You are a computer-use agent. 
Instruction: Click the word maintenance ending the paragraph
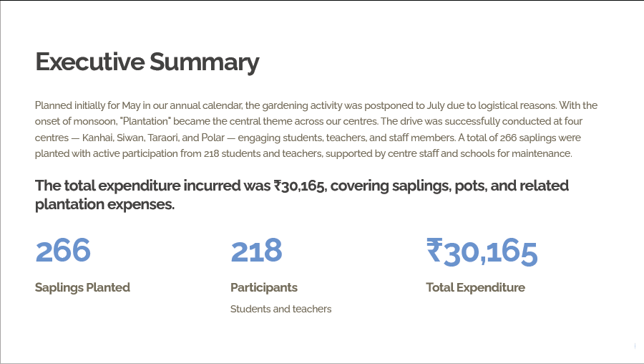[x=542, y=153]
